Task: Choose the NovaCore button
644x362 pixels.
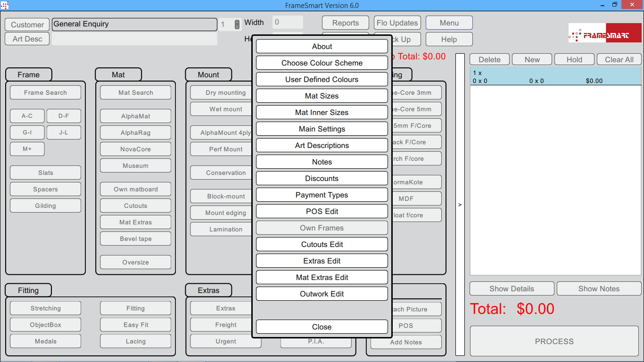Action: click(x=136, y=149)
